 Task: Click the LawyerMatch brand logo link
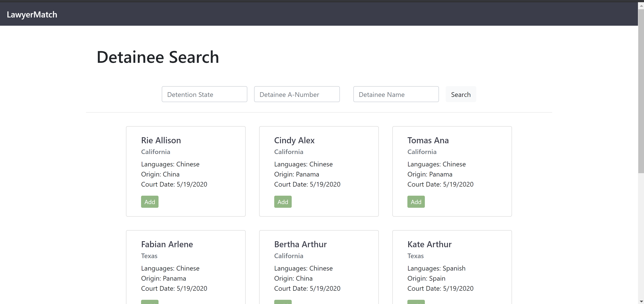pos(32,14)
